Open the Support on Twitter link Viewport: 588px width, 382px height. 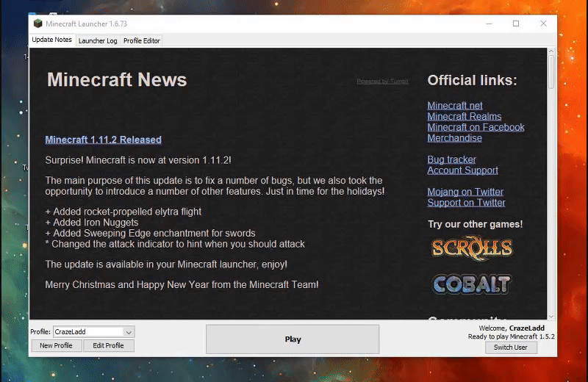coord(467,203)
